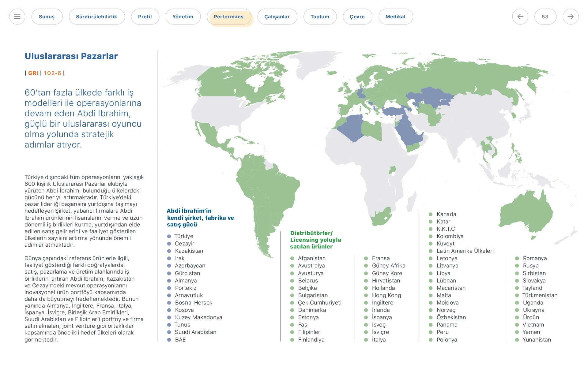The image size is (588, 366).
Task: Click Latin Amerika Ülkeleri entry
Action: [x=465, y=251]
